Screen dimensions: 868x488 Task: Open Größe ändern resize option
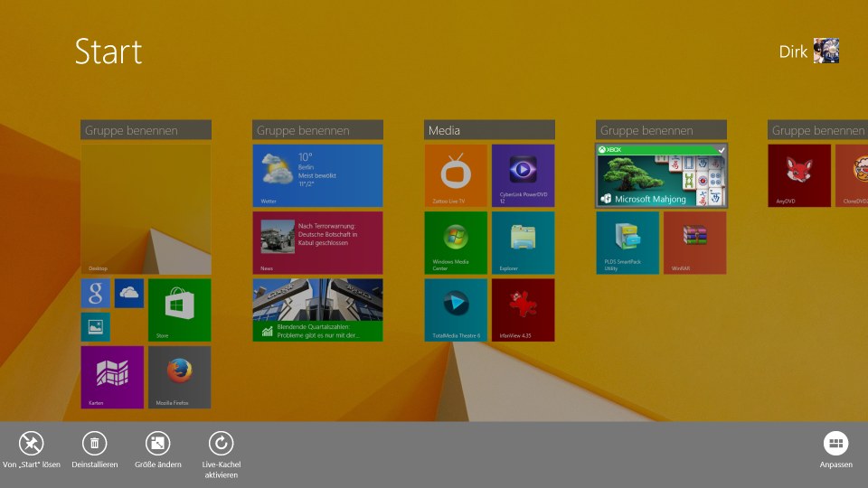point(157,450)
